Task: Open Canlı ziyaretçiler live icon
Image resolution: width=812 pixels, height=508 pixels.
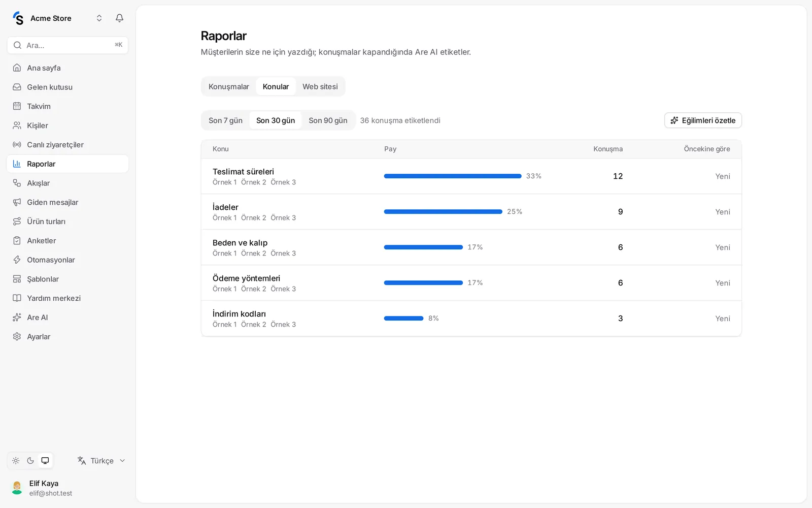Action: (17, 145)
